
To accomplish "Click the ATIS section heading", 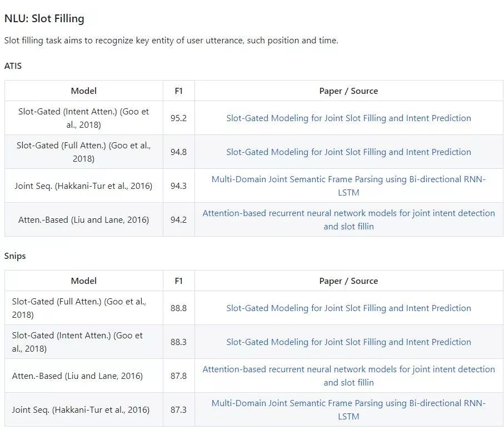I will point(13,66).
